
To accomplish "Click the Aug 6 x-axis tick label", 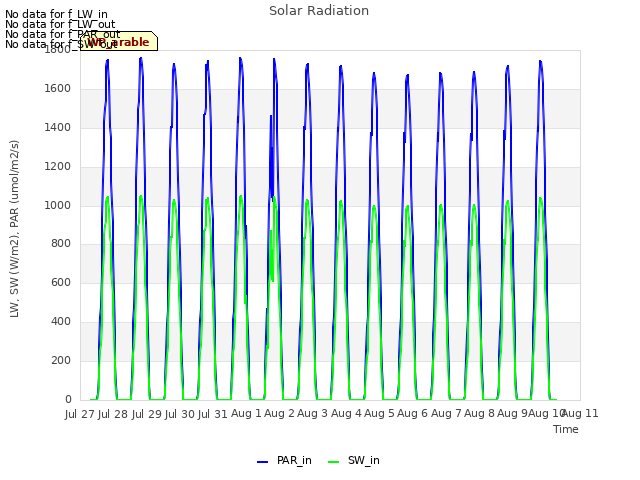I will coord(413,414).
